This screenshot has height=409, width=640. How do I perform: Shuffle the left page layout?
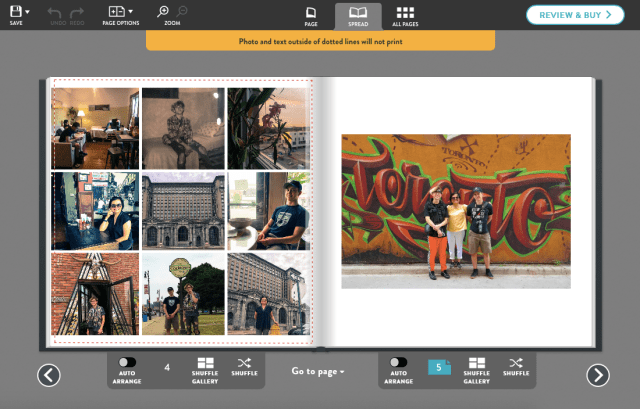pos(244,368)
